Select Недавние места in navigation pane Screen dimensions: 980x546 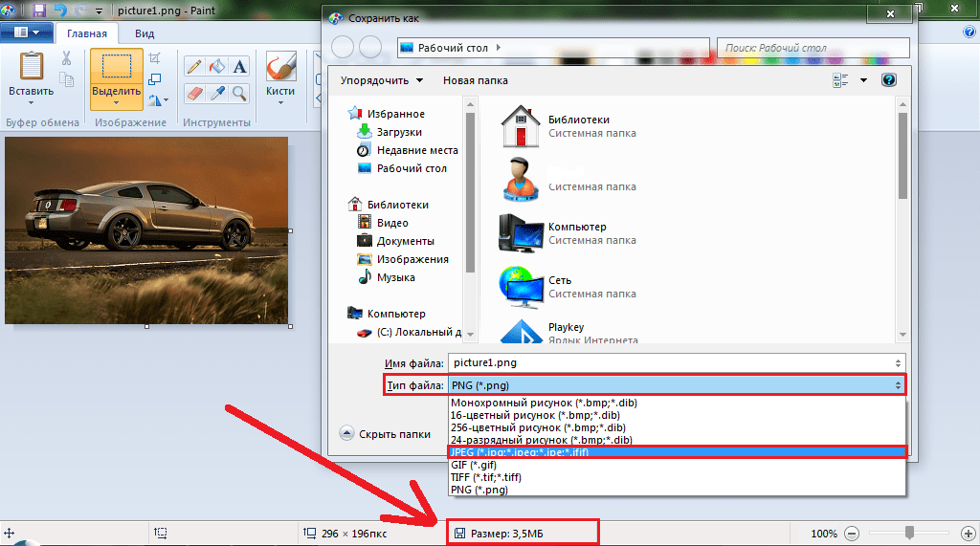408,150
